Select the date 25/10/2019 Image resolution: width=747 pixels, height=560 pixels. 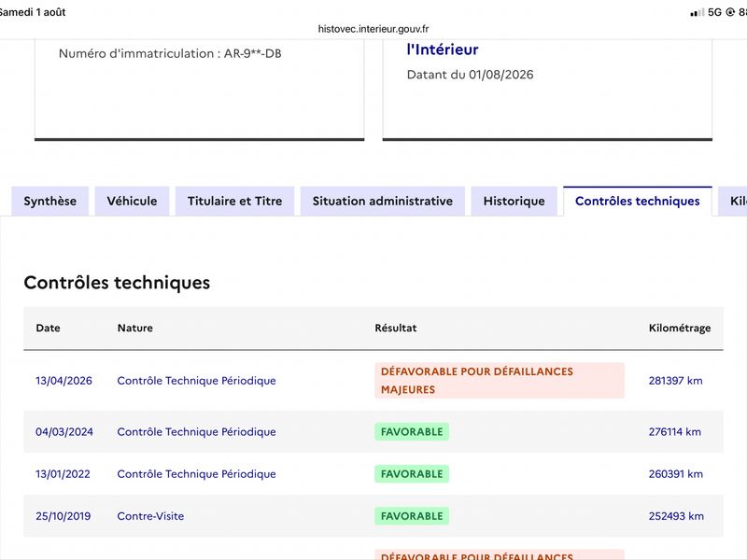[63, 516]
